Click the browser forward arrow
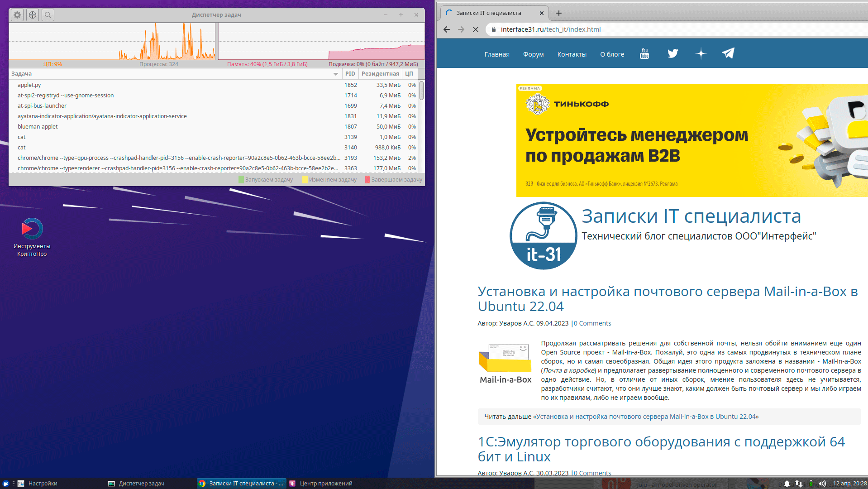The height and width of the screenshot is (489, 868). 461,29
